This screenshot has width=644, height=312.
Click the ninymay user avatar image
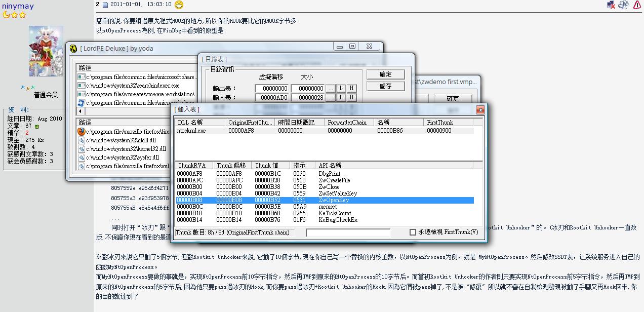point(47,52)
